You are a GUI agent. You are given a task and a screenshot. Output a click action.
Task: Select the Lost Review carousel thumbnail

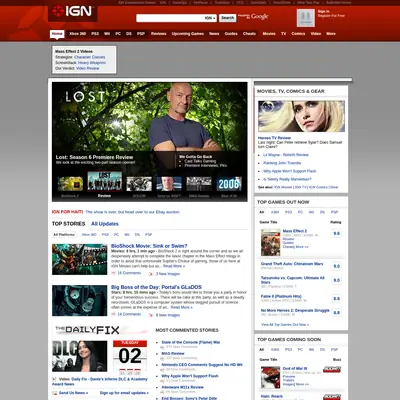[x=105, y=182]
